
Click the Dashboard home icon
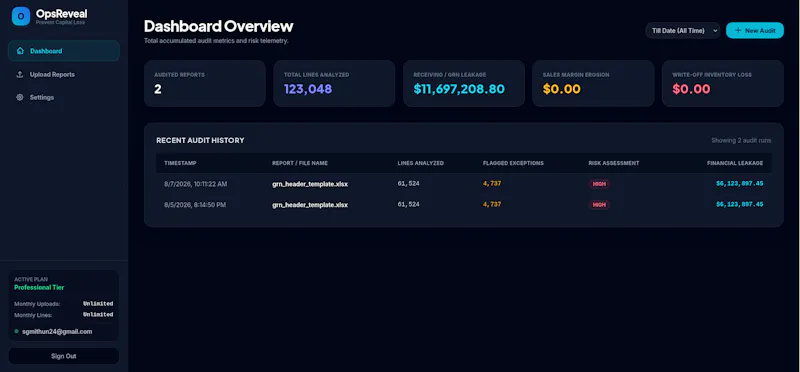tap(20, 51)
